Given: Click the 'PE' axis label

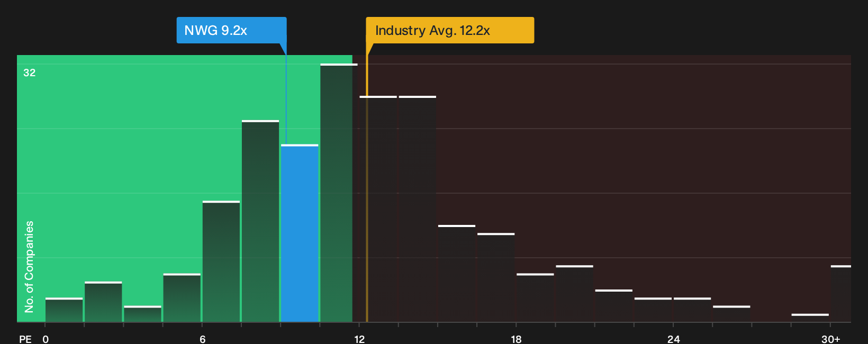Looking at the screenshot, I should [25, 339].
